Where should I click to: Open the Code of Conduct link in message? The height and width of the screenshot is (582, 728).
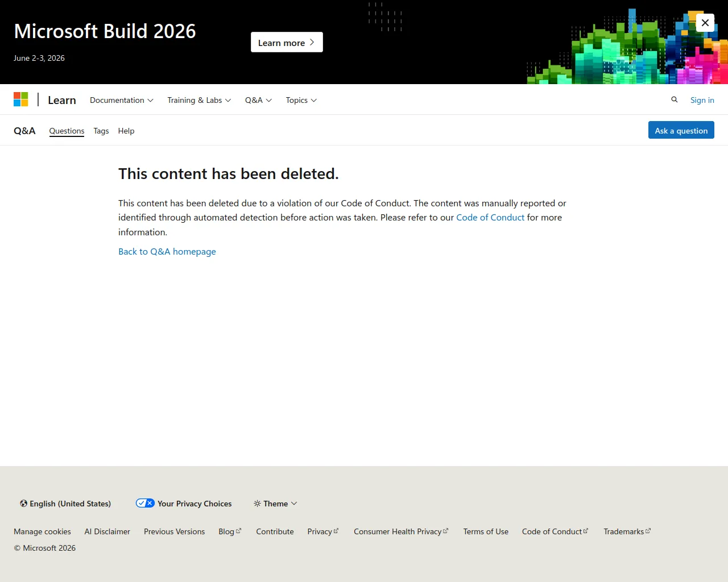point(490,217)
